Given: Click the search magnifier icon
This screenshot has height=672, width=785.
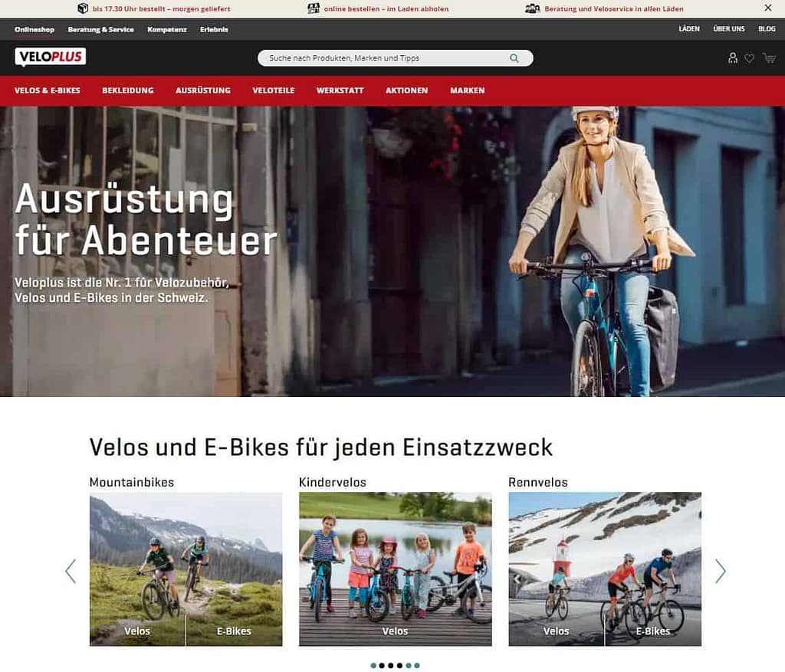Looking at the screenshot, I should pyautogui.click(x=514, y=58).
